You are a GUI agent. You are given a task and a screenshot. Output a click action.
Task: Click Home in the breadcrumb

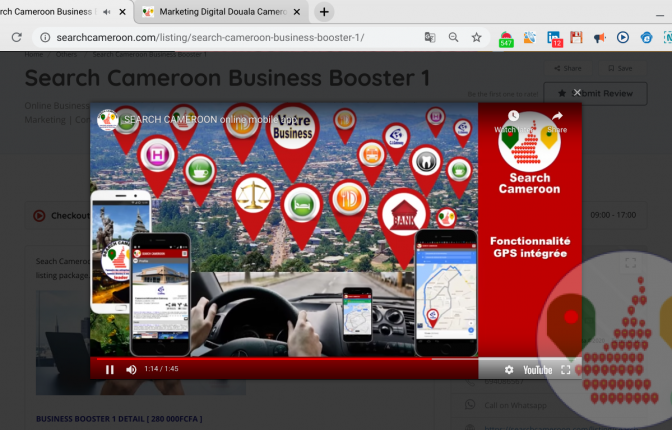coord(33,54)
